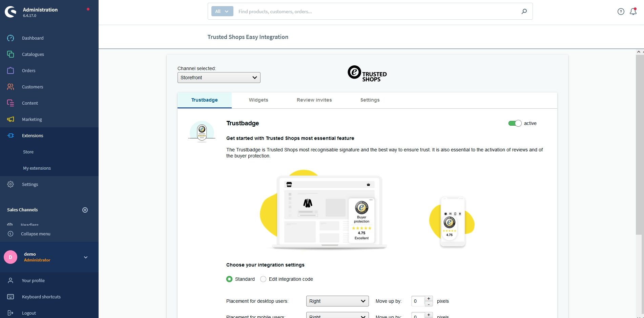The image size is (644, 318).
Task: Open the Store submenu item
Action: 28,152
